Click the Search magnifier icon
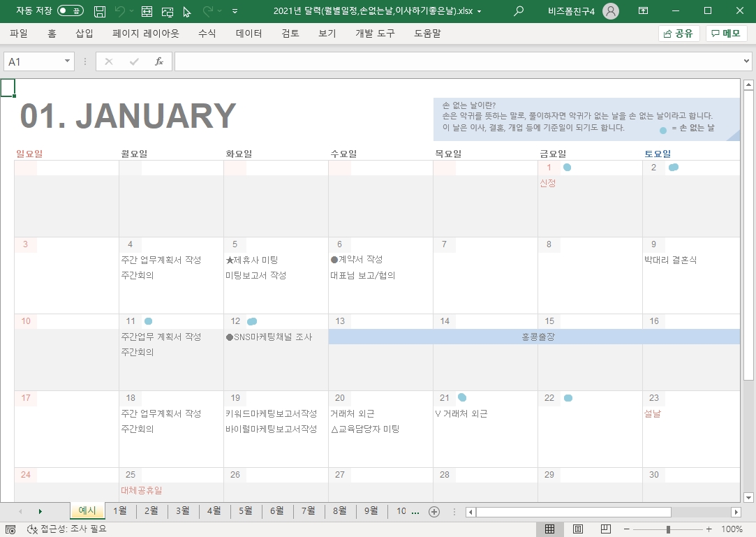The height and width of the screenshot is (537, 756). pos(519,10)
